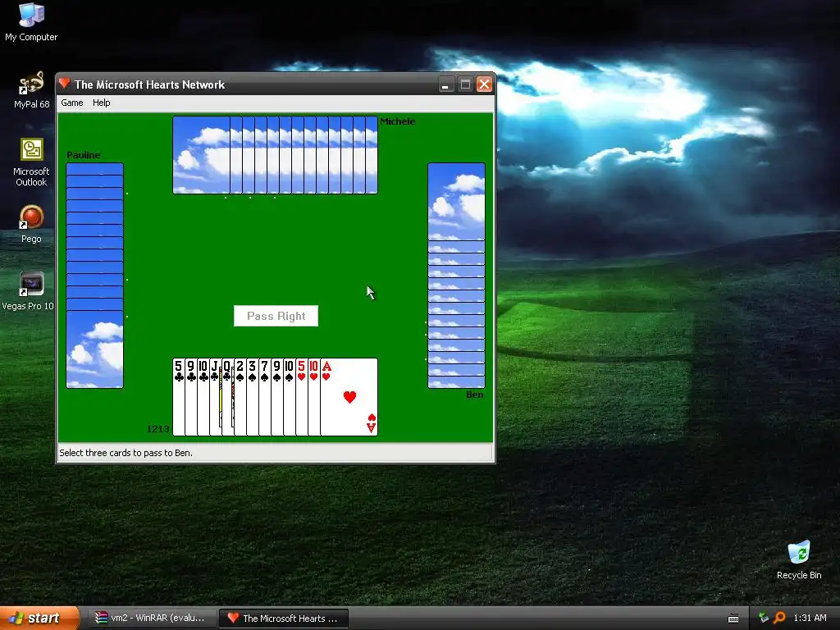Click Pauline's face-down hand on the left
This screenshot has width=840, height=630.
(95, 276)
